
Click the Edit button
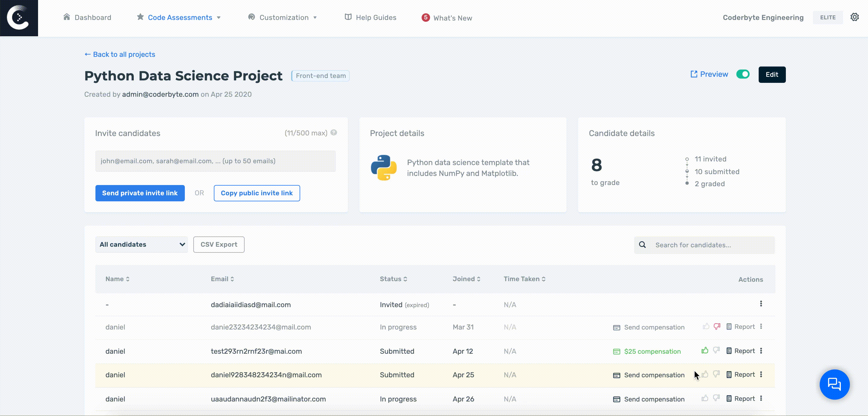click(772, 74)
